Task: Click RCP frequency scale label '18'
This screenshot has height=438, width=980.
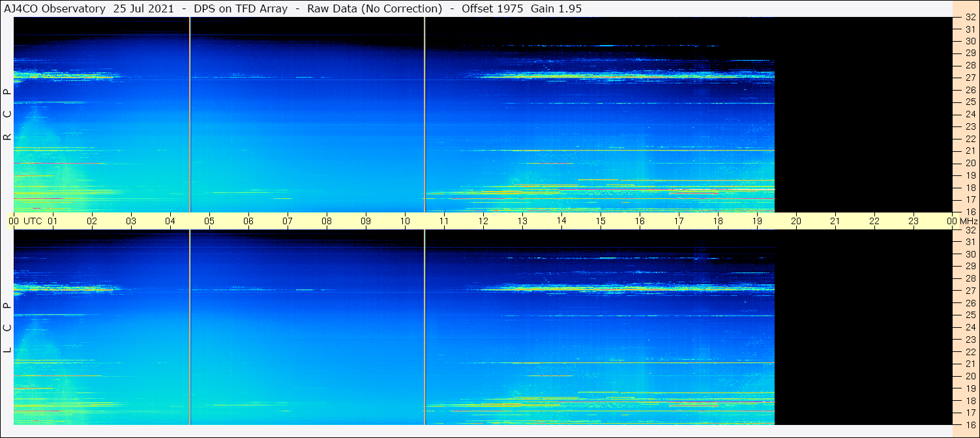Action: click(x=970, y=187)
